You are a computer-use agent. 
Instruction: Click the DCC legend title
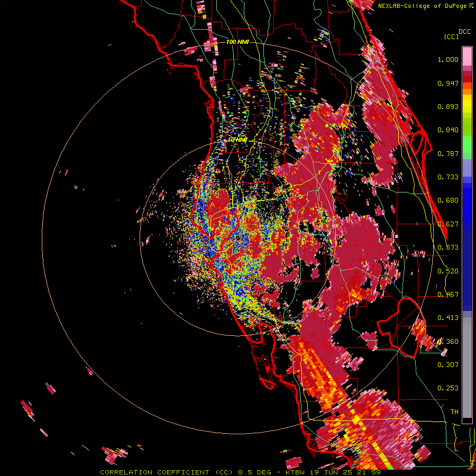coord(464,31)
